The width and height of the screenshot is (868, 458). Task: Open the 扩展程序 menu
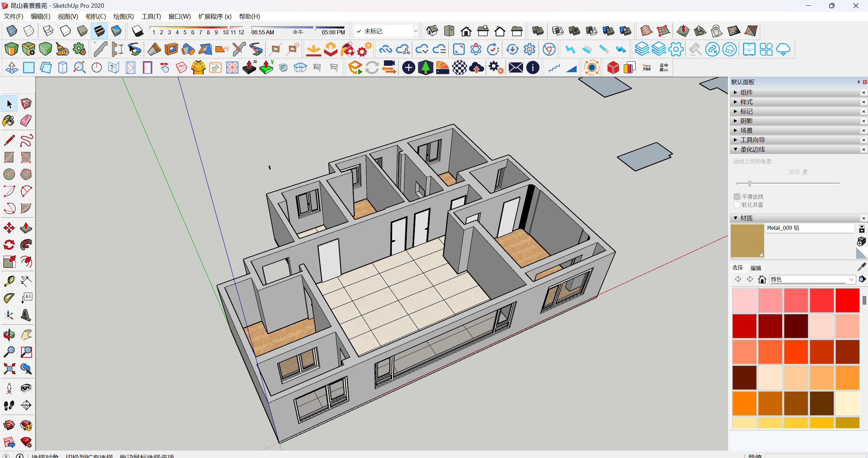pyautogui.click(x=214, y=16)
